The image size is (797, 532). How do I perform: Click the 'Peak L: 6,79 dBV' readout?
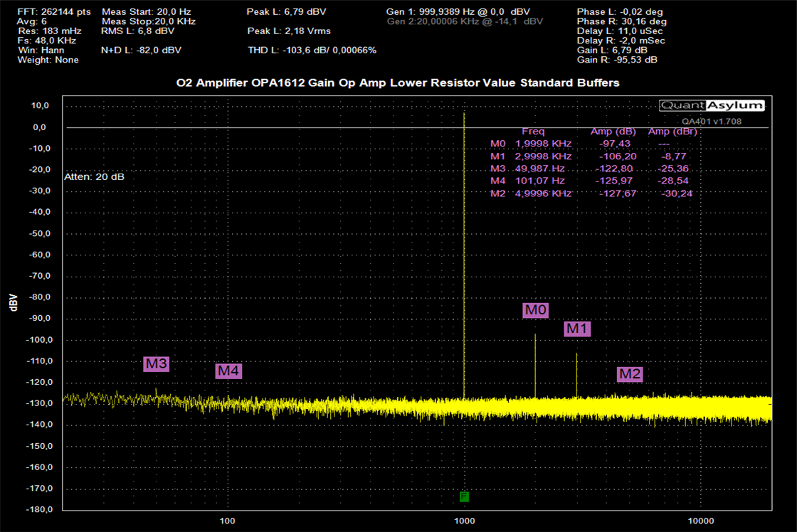pyautogui.click(x=287, y=11)
